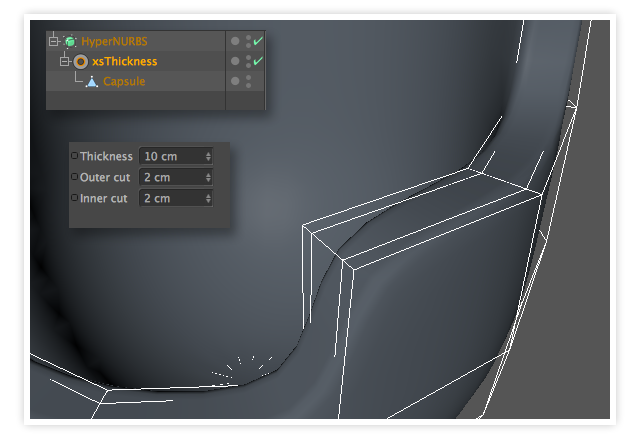This screenshot has height=447, width=640.
Task: Select the xsThickness object name
Action: [124, 62]
